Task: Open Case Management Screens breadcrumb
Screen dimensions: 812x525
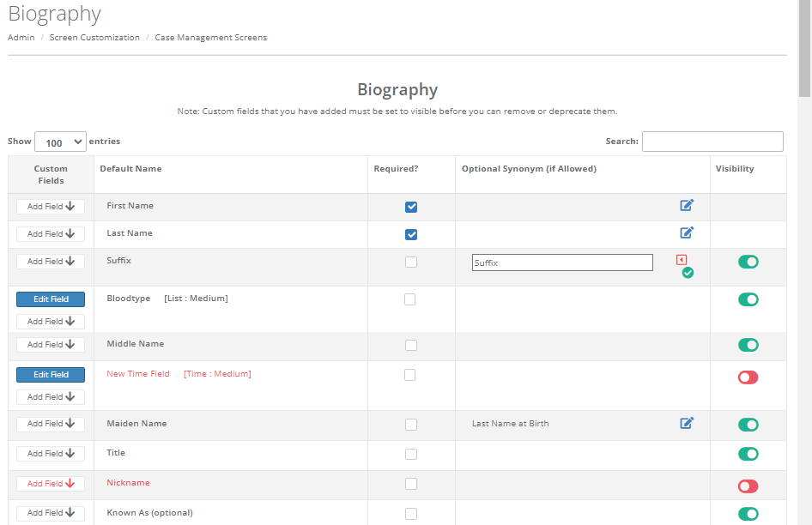Action: click(x=210, y=37)
